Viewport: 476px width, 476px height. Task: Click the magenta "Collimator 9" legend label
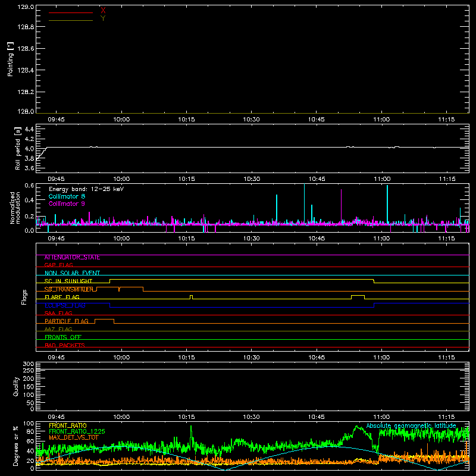(67, 203)
